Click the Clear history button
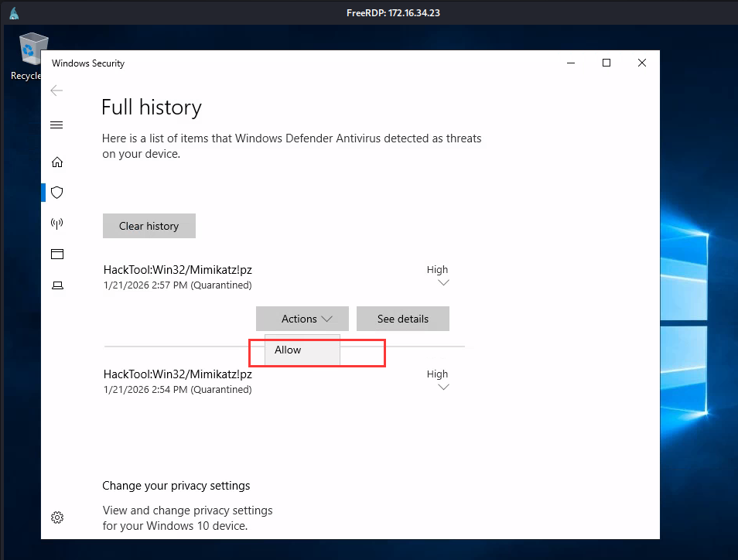Screen dimensions: 738x560 coord(149,226)
